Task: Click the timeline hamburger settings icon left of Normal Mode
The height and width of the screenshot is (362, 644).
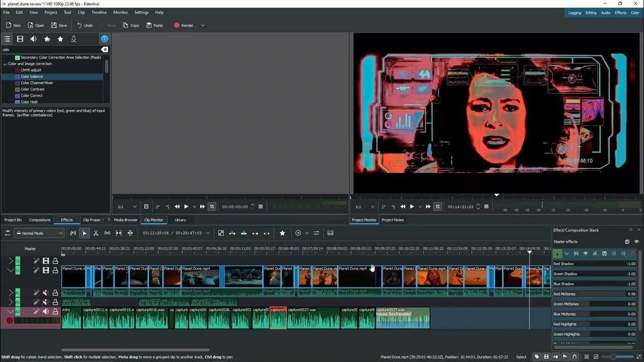Action: coord(8,233)
